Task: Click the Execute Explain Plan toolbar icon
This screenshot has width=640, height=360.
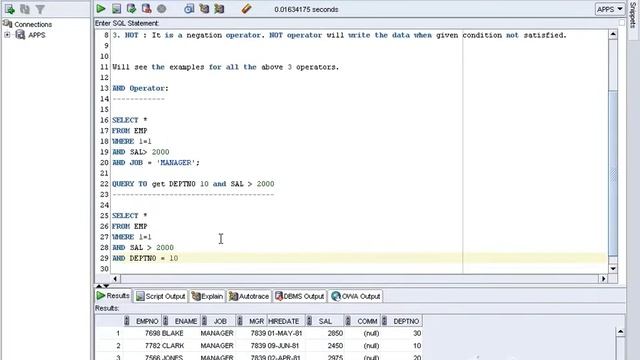Action: (204, 9)
